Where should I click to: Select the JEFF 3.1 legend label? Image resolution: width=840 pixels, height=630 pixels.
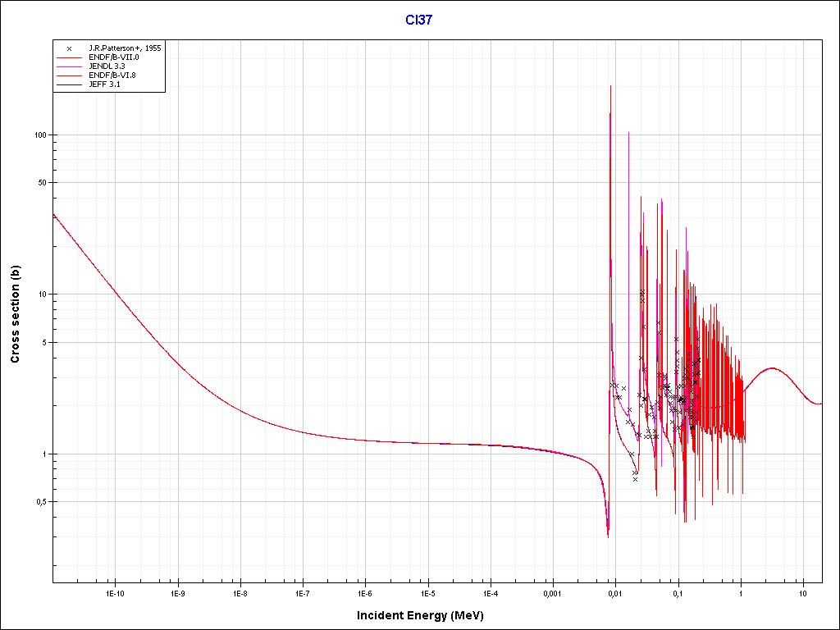coord(104,84)
